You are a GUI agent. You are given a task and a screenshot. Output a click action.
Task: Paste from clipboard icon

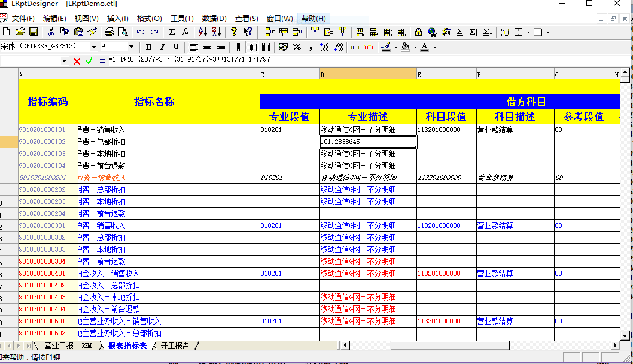click(79, 32)
